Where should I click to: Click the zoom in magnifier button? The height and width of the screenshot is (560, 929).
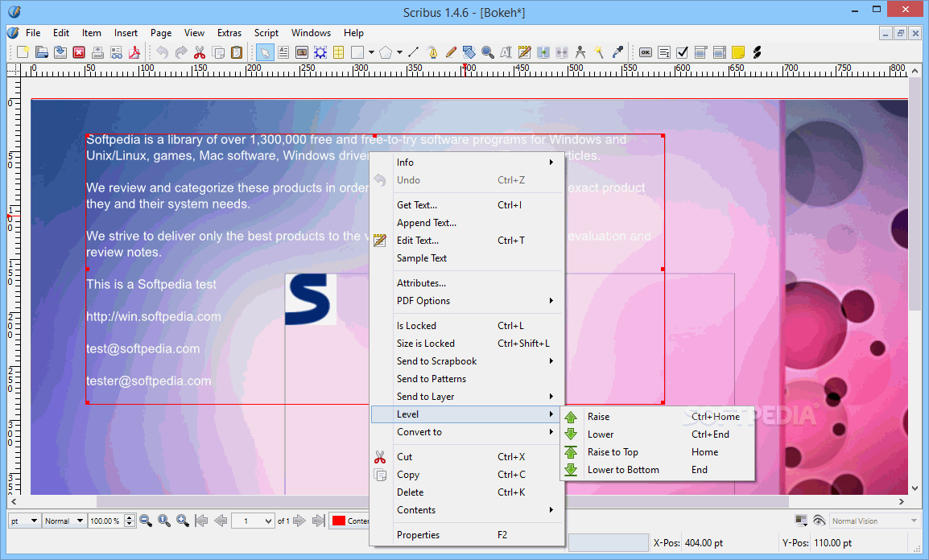(x=183, y=521)
